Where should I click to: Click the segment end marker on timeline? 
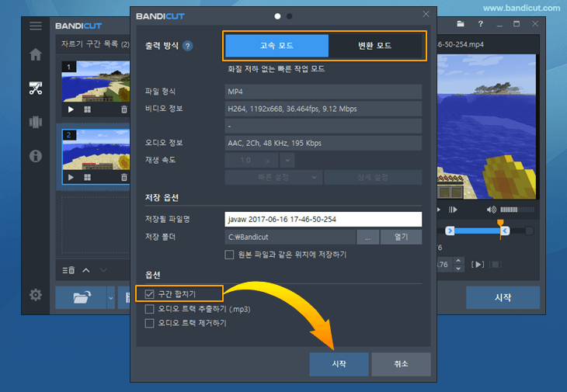pos(506,231)
